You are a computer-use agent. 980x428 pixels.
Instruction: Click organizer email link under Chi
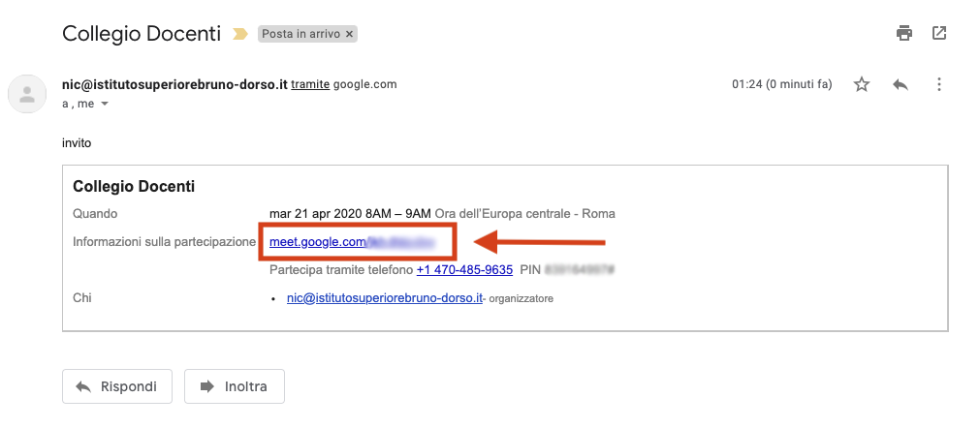click(x=385, y=298)
